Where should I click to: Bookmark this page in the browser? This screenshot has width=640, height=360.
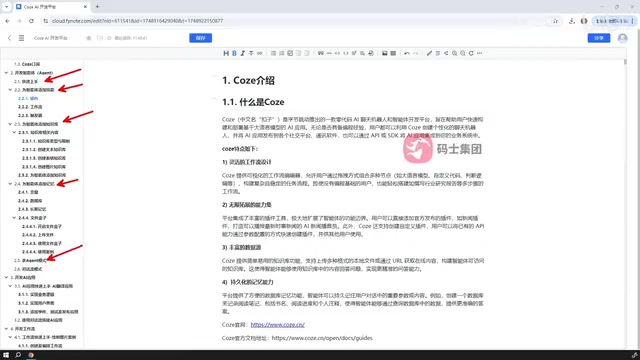click(556, 21)
